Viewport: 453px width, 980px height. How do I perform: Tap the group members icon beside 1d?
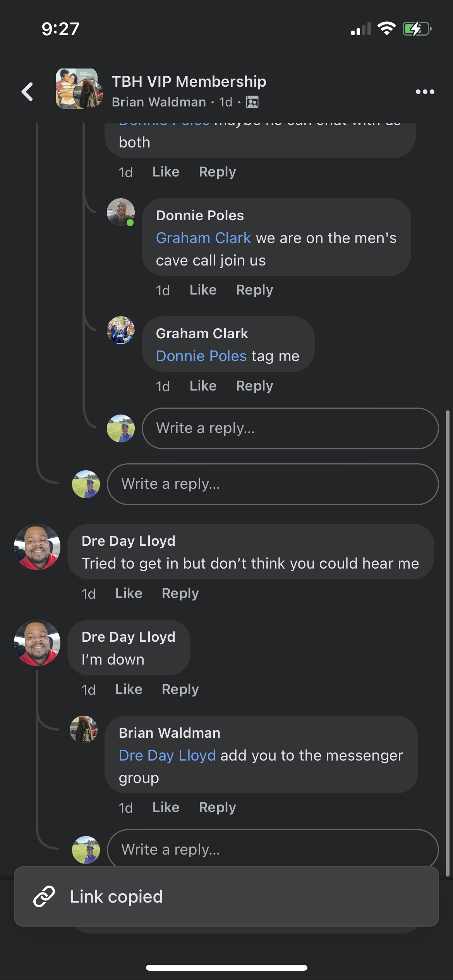(252, 102)
